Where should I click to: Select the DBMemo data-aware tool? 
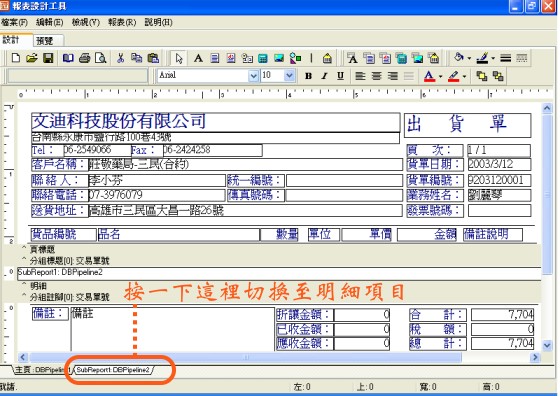pos(369,58)
